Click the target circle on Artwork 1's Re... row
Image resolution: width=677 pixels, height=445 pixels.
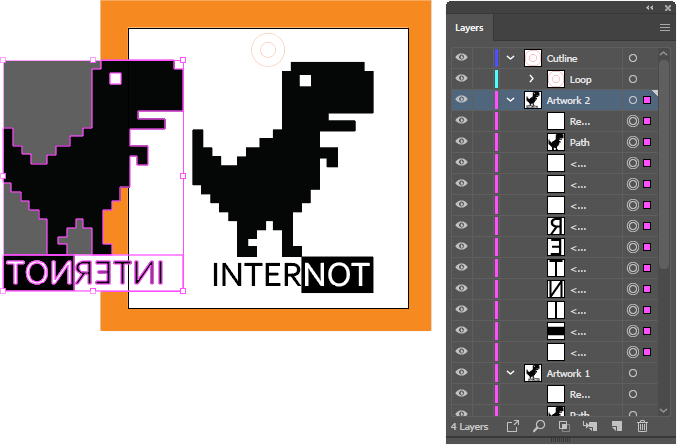pos(633,394)
